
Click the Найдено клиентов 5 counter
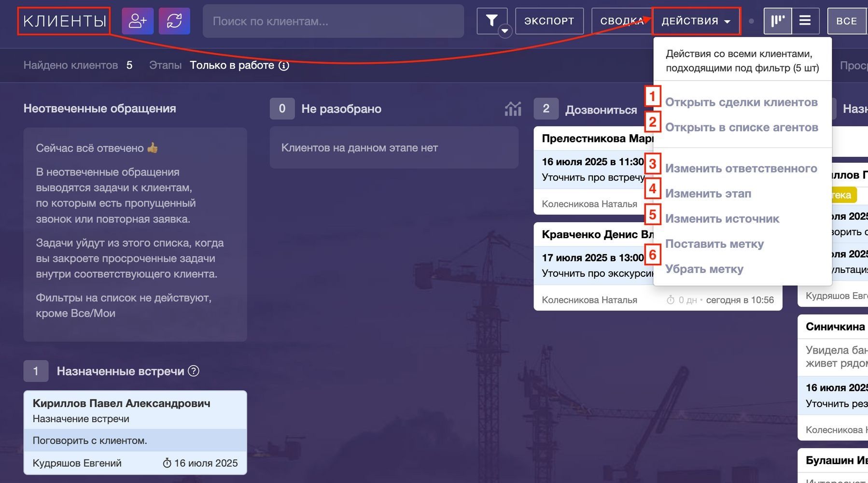(x=78, y=65)
